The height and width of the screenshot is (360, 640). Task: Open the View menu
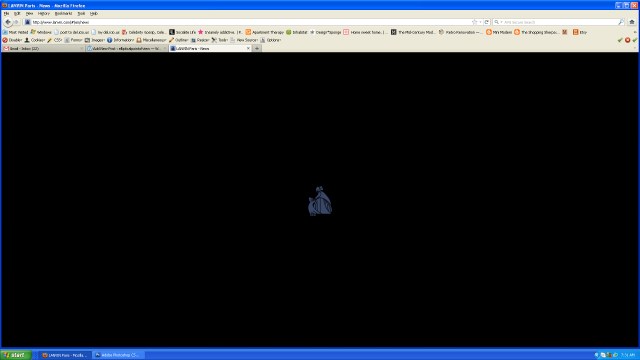point(29,13)
